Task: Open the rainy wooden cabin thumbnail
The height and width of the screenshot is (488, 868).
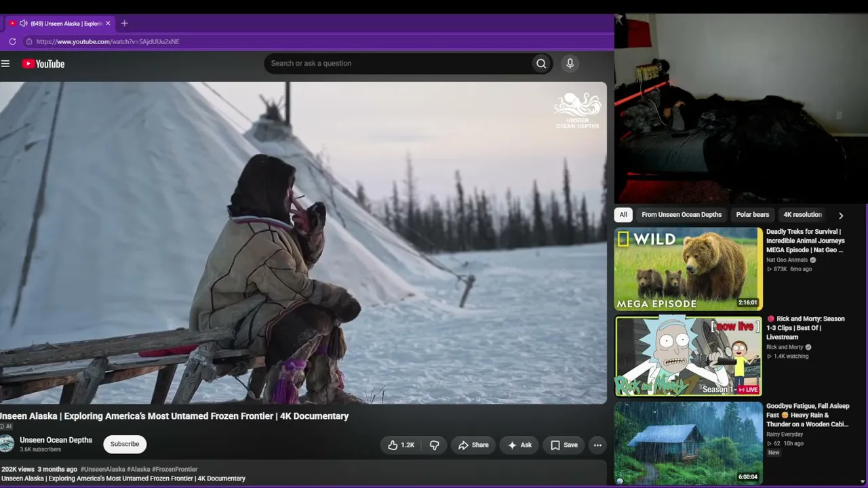Action: tap(688, 443)
